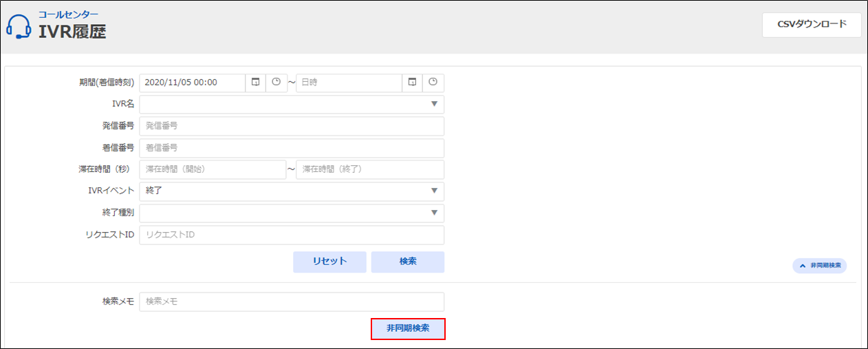Collapse the 非同期検索 section toggle
The height and width of the screenshot is (349, 868).
pos(819,266)
